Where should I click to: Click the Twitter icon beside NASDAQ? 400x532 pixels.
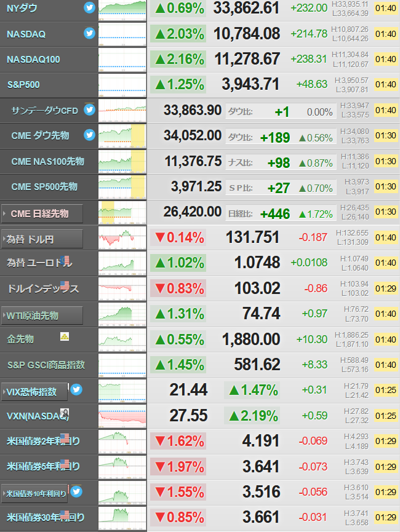(89, 33)
